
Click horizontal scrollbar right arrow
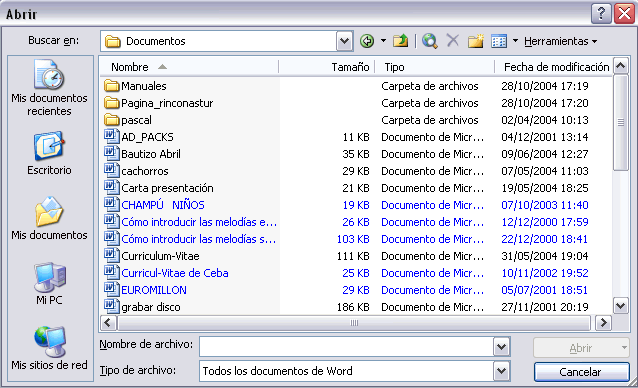tap(603, 323)
